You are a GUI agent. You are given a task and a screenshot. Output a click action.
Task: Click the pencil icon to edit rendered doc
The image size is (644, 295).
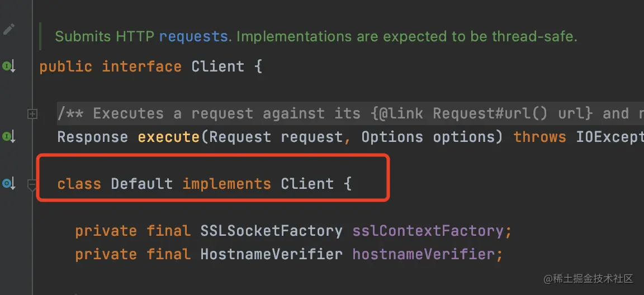(9, 29)
